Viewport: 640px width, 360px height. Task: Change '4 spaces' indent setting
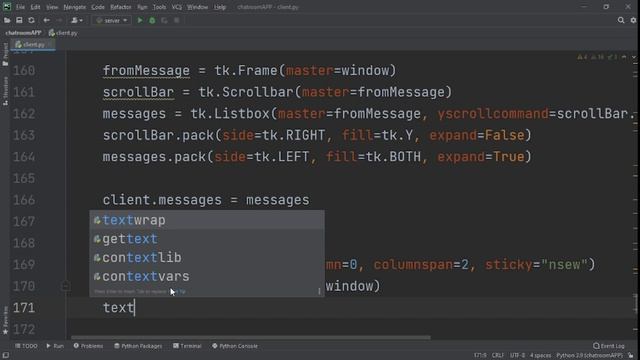pyautogui.click(x=540, y=356)
